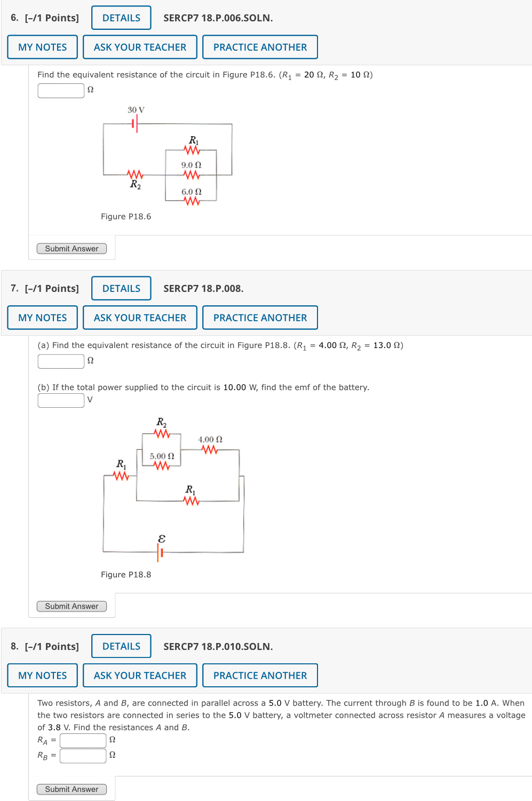Open DETAILS for problem 6 SERCP7 18.P.006.SOLN

[121, 18]
